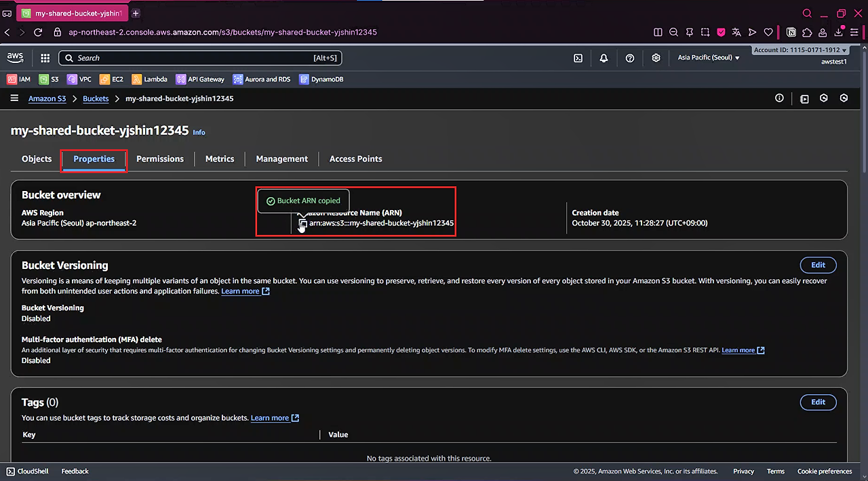Open the S3 shortcut in favorites bar
Viewport: 868px width, 481px height.
pyautogui.click(x=49, y=79)
